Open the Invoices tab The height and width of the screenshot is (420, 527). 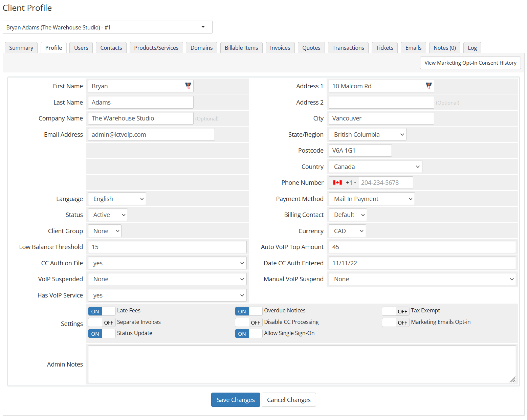tap(280, 48)
